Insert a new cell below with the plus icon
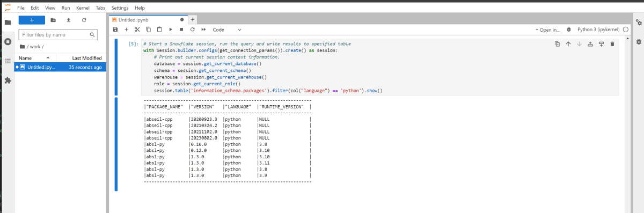This screenshot has width=644, height=213. tap(126, 30)
